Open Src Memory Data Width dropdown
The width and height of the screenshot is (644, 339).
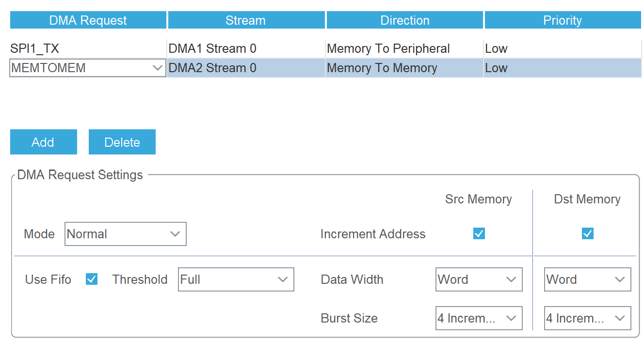[x=479, y=279]
